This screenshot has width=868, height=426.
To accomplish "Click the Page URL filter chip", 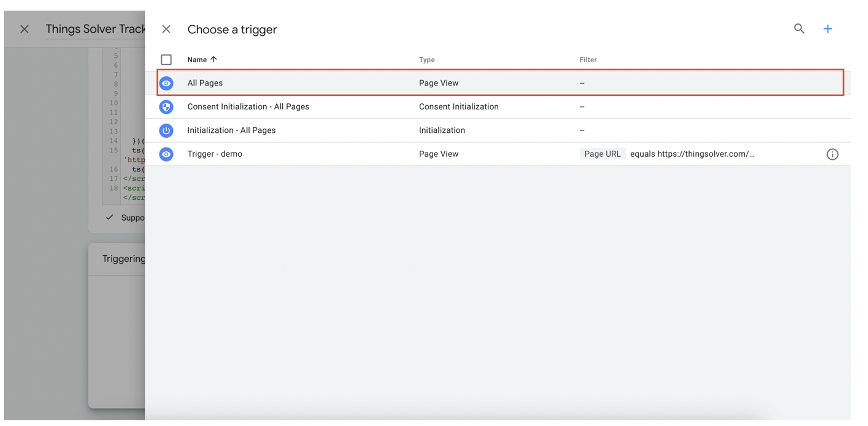I will point(602,154).
